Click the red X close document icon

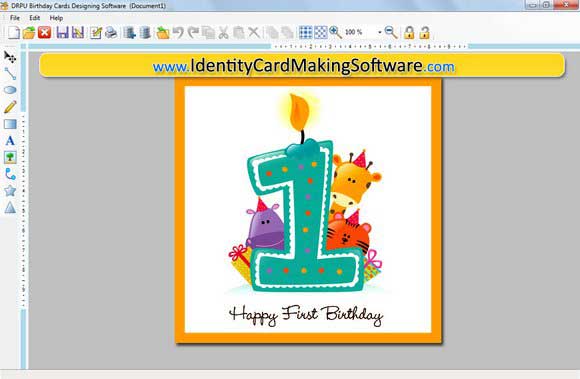click(45, 33)
